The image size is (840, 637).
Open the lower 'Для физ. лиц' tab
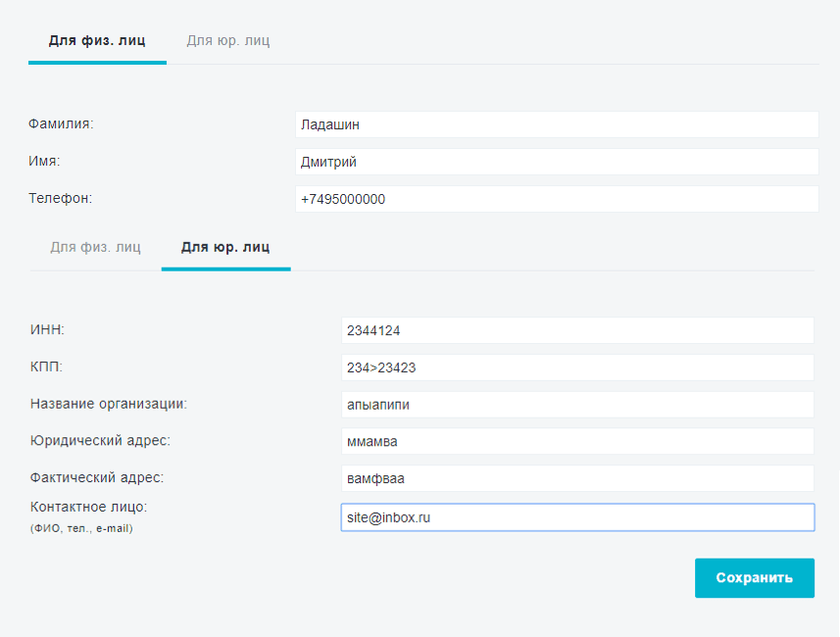(x=95, y=247)
